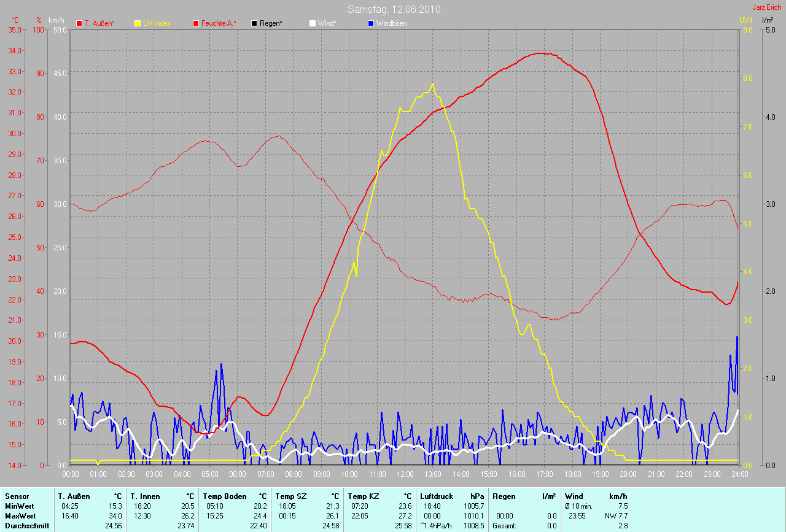Viewport: 786px width, 532px height.
Task: Click the Durchschnitt row label
Action: (26, 526)
